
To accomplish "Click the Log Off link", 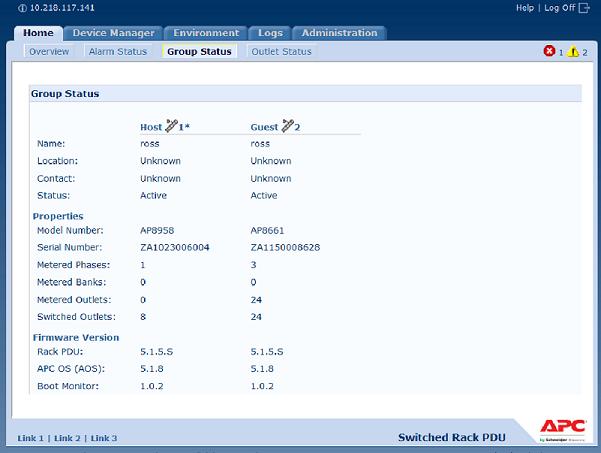I will (x=560, y=8).
